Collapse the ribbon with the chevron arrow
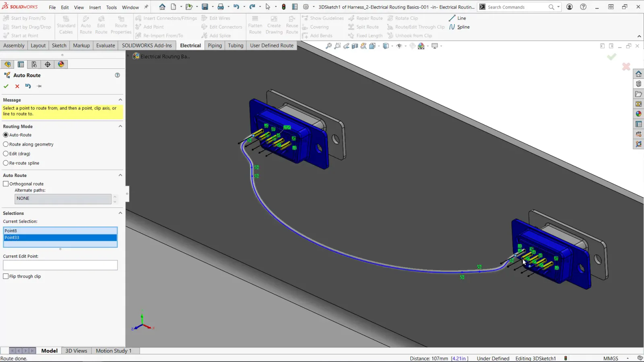644x362 pixels. [x=639, y=36]
